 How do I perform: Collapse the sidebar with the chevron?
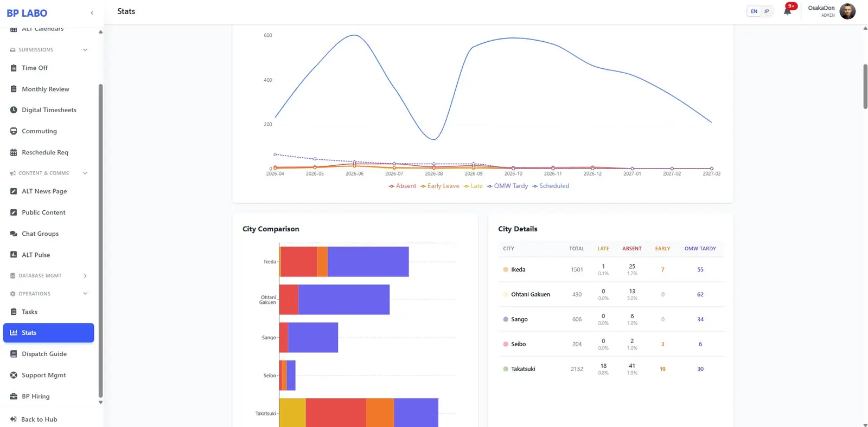[92, 13]
